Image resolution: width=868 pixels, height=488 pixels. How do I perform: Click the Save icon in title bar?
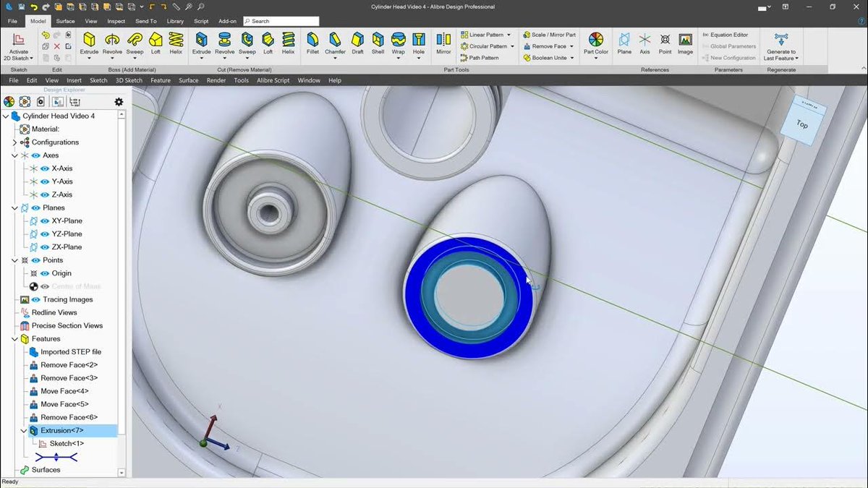23,7
